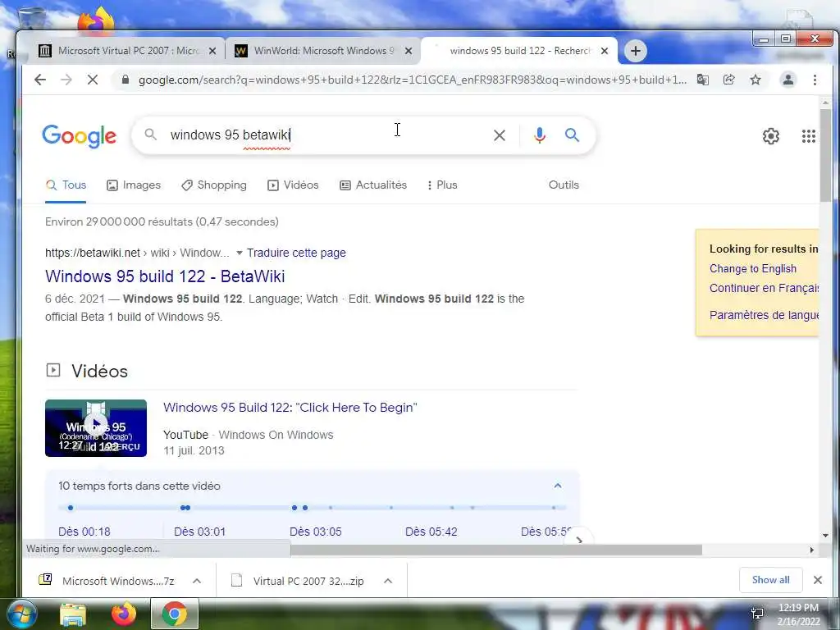Open the translate page icon in address bar
Image resolution: width=840 pixels, height=630 pixels.
(x=702, y=80)
